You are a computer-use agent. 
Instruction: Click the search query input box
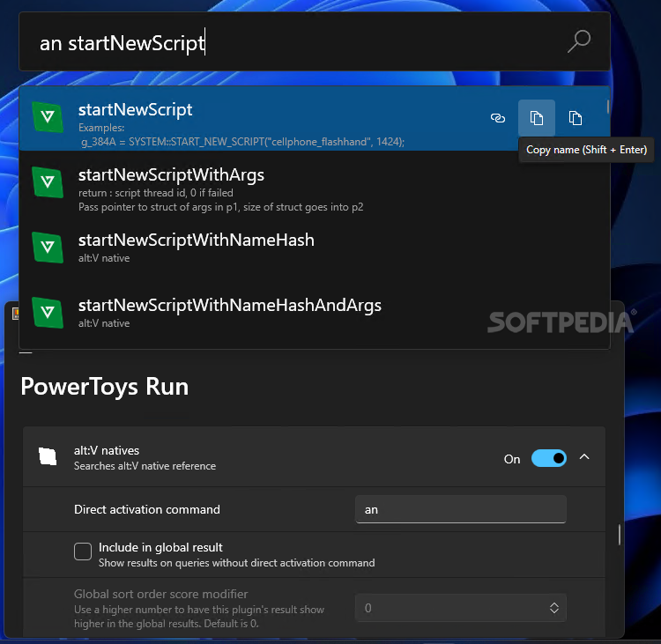tap(315, 41)
